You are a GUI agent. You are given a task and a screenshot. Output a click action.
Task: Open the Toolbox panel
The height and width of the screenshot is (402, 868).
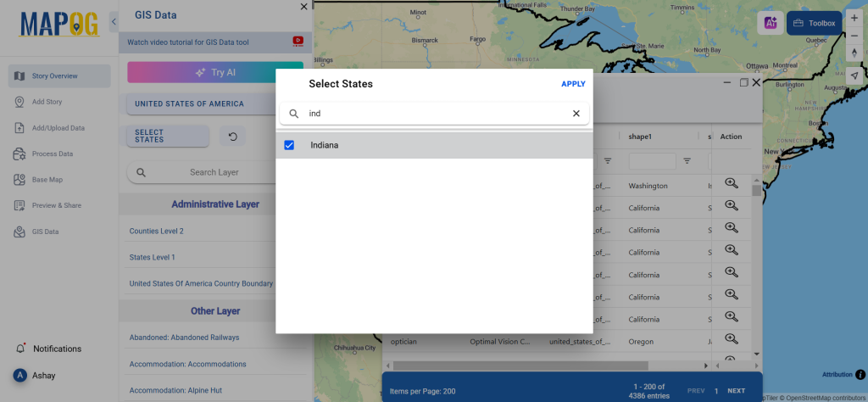[x=815, y=24]
